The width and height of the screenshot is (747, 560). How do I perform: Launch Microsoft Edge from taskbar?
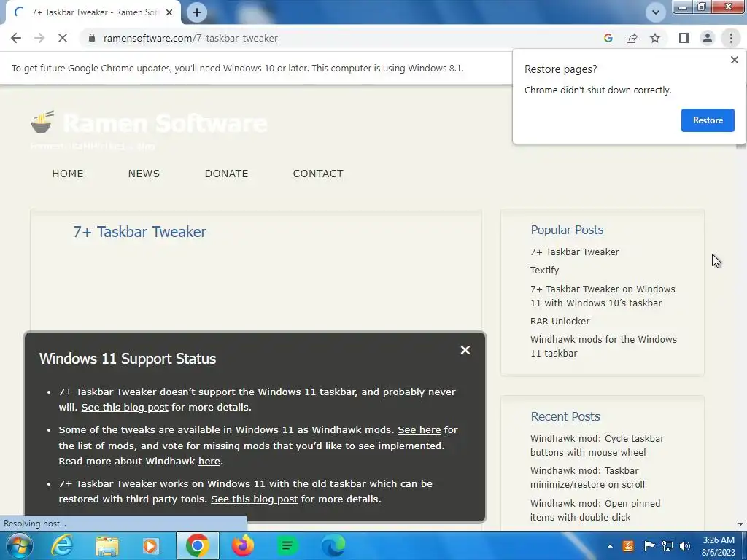click(333, 545)
